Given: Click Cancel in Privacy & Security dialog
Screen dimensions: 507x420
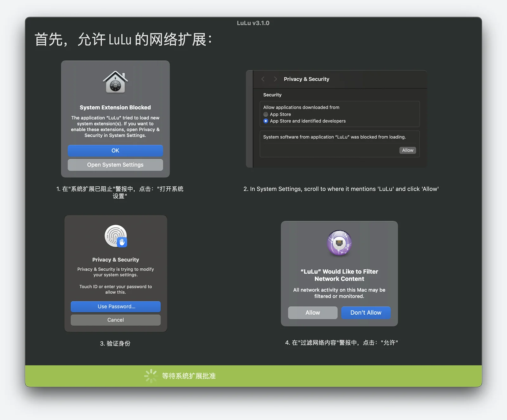Looking at the screenshot, I should tap(116, 320).
